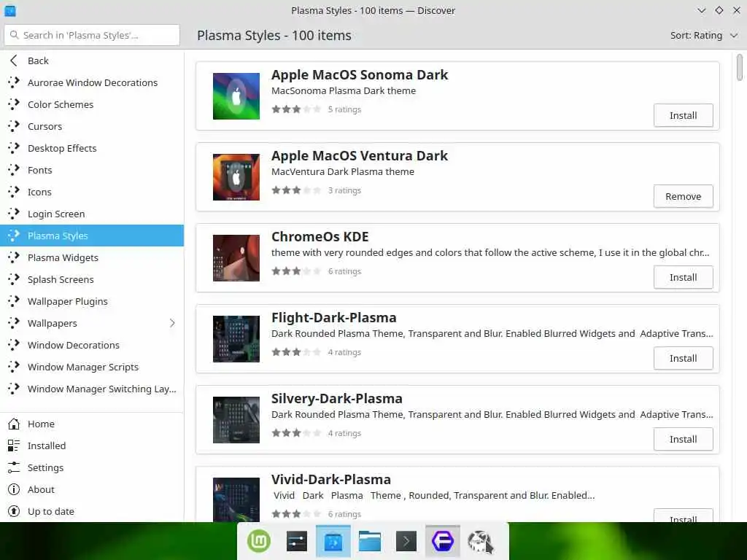Viewport: 747px width, 560px height.
Task: Open Plasma Widgets category
Action: tap(92, 257)
